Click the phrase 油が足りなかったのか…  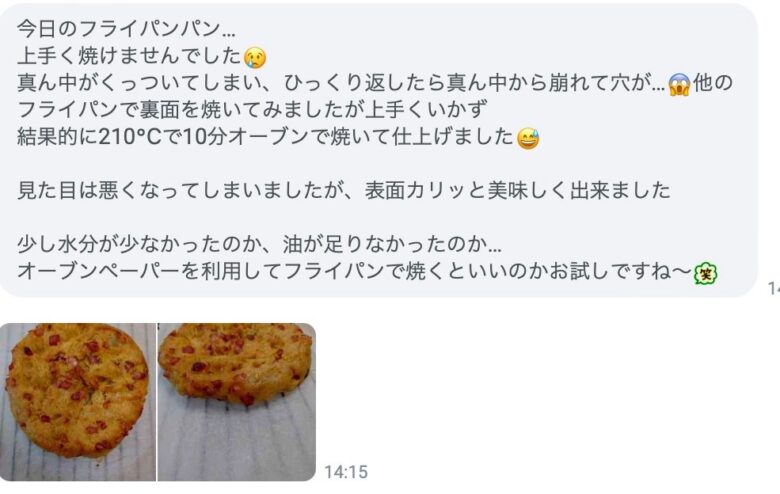click(x=392, y=244)
